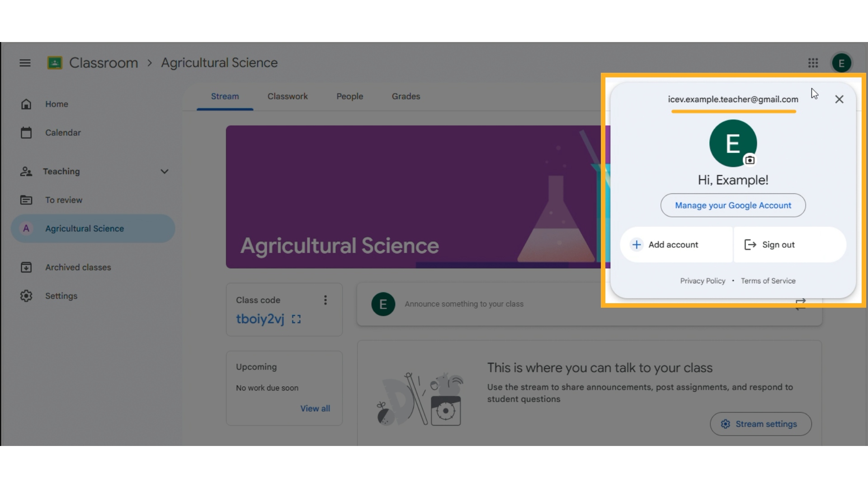Click the Add account plus icon
This screenshot has height=488, width=868.
pyautogui.click(x=636, y=244)
